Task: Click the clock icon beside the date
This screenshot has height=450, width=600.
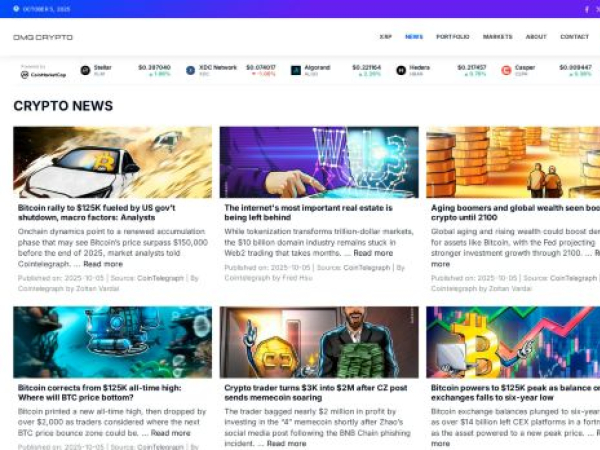Action: pyautogui.click(x=16, y=9)
